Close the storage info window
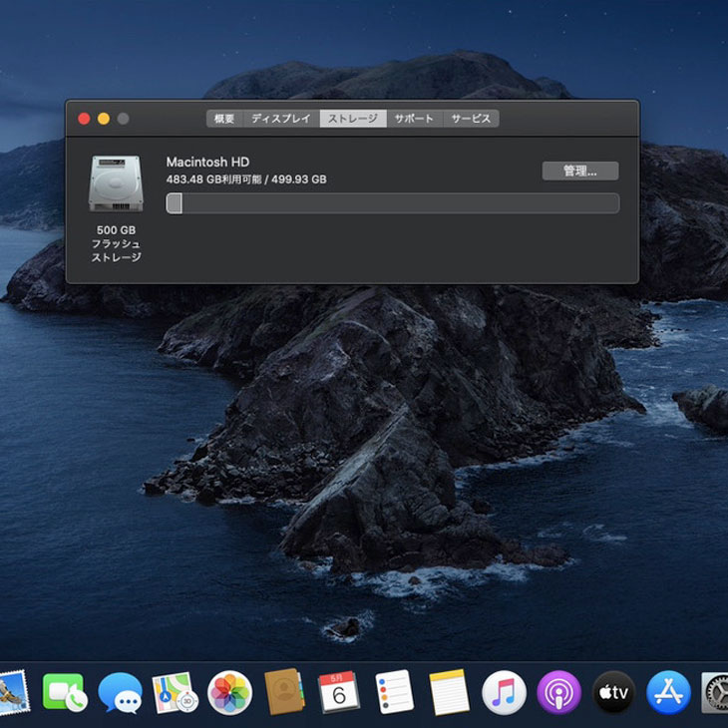This screenshot has height=728, width=728. tap(84, 119)
